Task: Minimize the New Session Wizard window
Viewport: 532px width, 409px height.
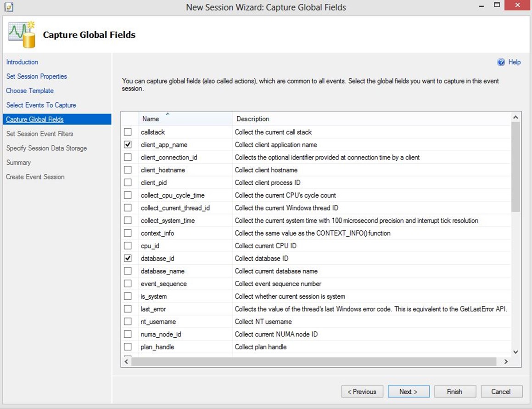Action: (x=482, y=6)
